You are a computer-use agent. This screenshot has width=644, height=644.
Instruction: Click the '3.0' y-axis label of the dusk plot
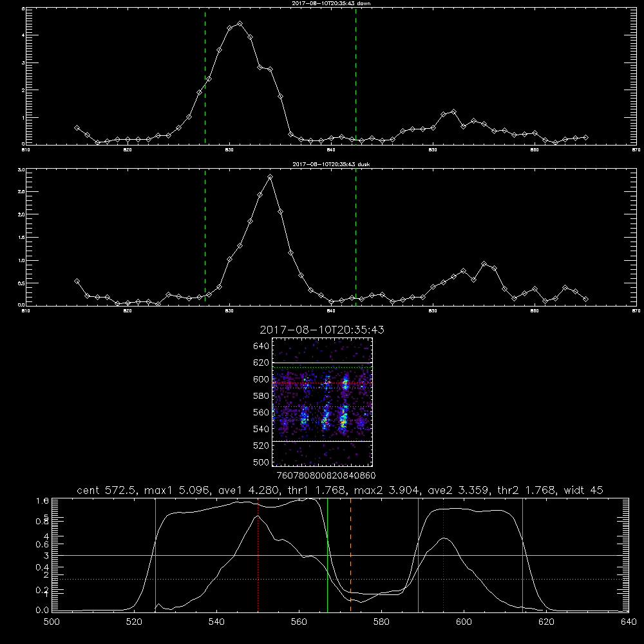coord(22,169)
